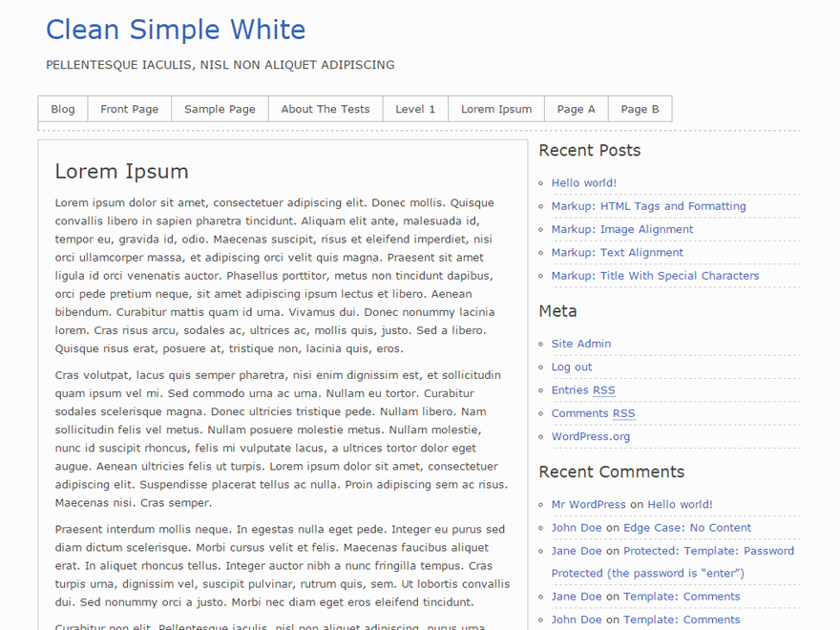The width and height of the screenshot is (840, 630).
Task: Open the Comments RSS feed
Action: tap(594, 412)
